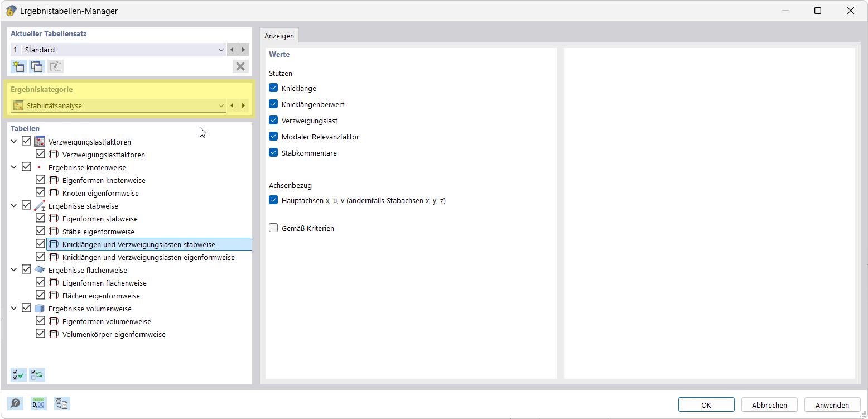Collapse Ergebnisse stabweise tree branch
The height and width of the screenshot is (419, 868).
(14, 205)
